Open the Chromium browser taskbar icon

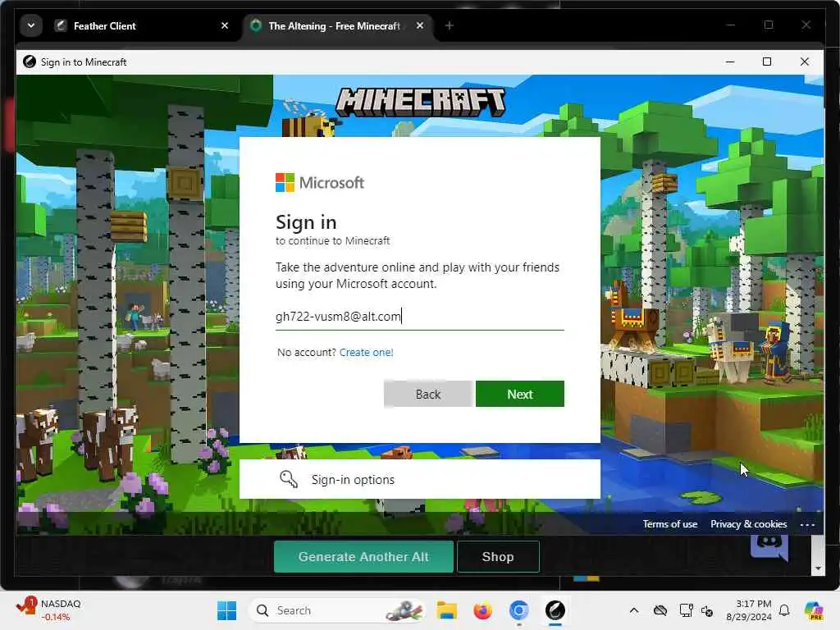pos(518,610)
